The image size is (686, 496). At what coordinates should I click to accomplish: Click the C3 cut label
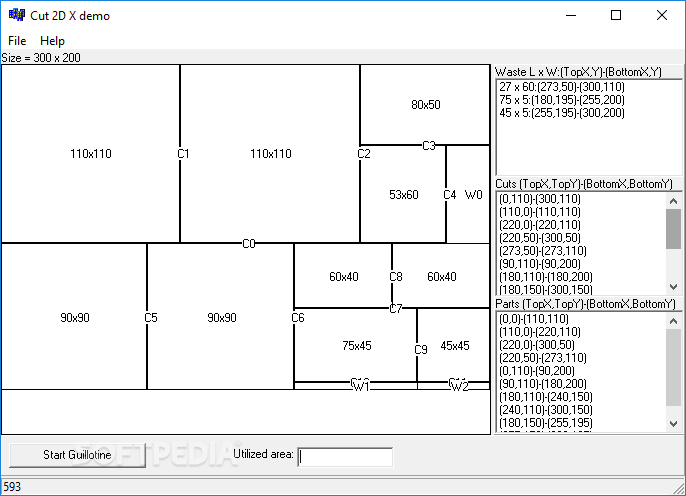pyautogui.click(x=429, y=146)
